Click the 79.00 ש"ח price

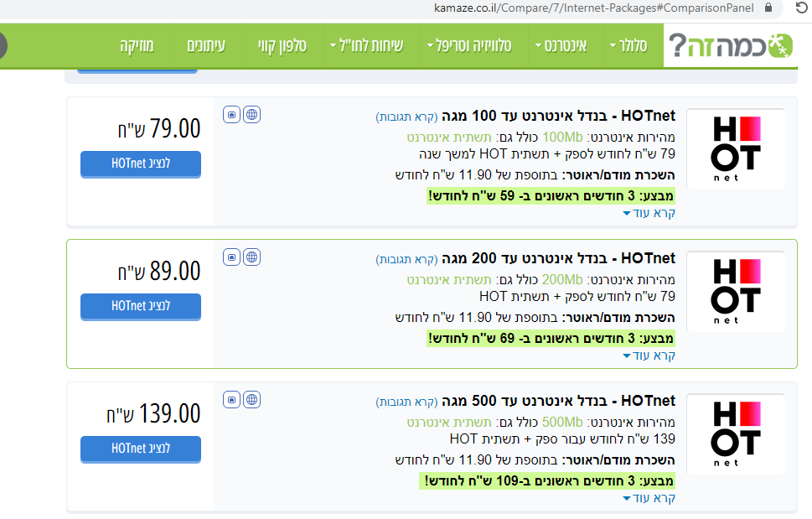pyautogui.click(x=159, y=128)
